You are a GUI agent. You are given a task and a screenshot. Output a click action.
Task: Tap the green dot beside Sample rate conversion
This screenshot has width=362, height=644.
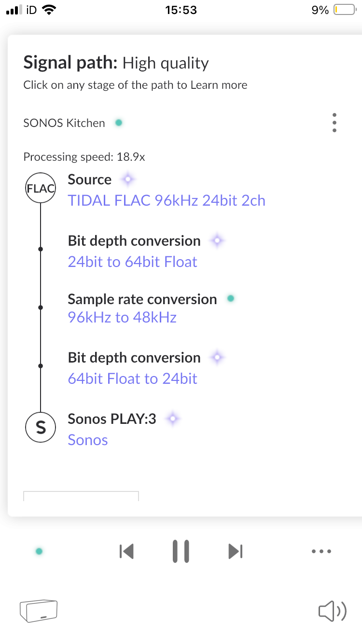click(x=231, y=298)
